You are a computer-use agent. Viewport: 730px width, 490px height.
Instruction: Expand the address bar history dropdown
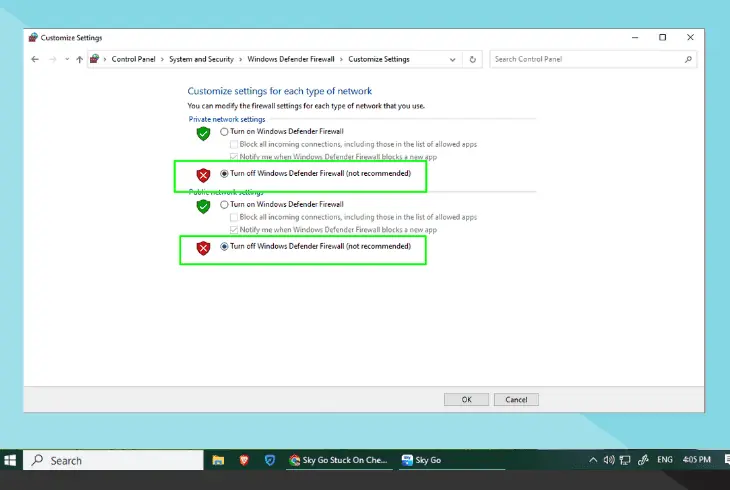453,60
